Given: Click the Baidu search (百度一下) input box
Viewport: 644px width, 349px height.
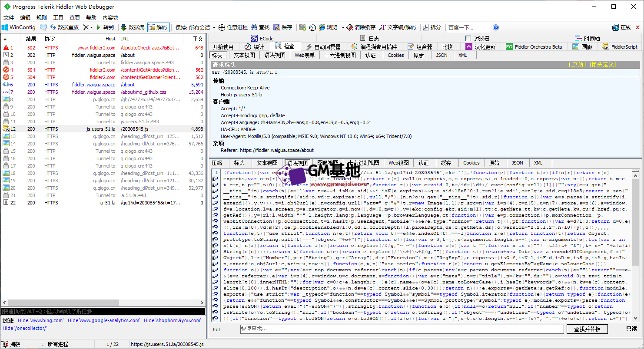Looking at the screenshot, I should [468, 27].
